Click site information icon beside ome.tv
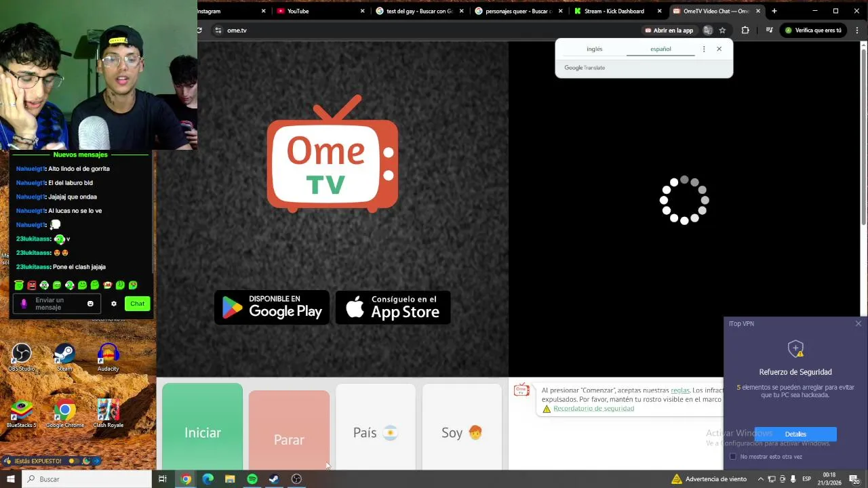Screen dimensions: 868x488 click(x=218, y=30)
